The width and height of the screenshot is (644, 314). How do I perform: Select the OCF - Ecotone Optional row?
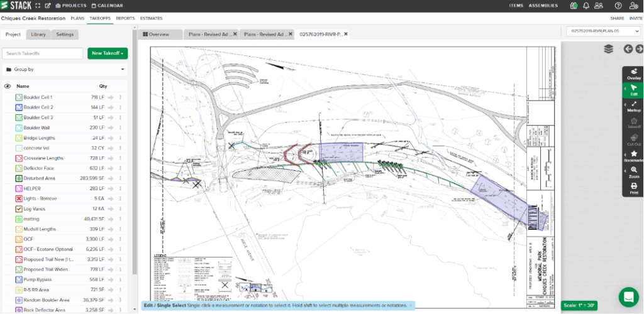(x=65, y=249)
